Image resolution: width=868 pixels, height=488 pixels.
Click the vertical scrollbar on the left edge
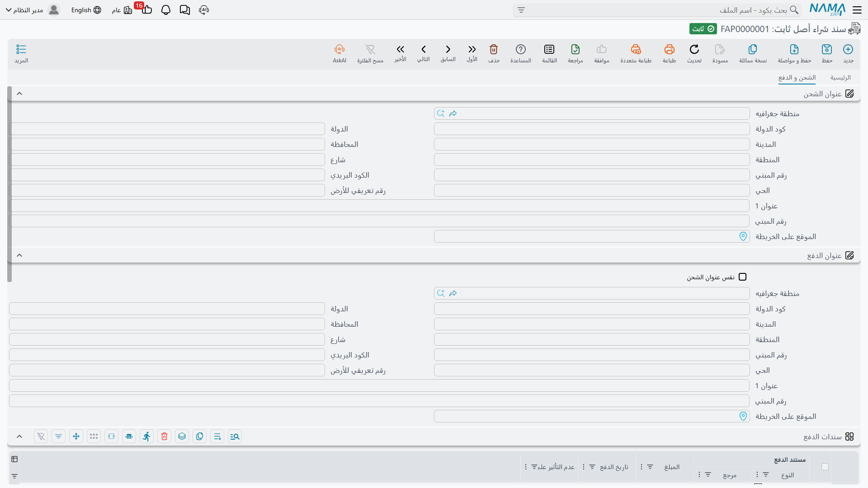(x=9, y=184)
